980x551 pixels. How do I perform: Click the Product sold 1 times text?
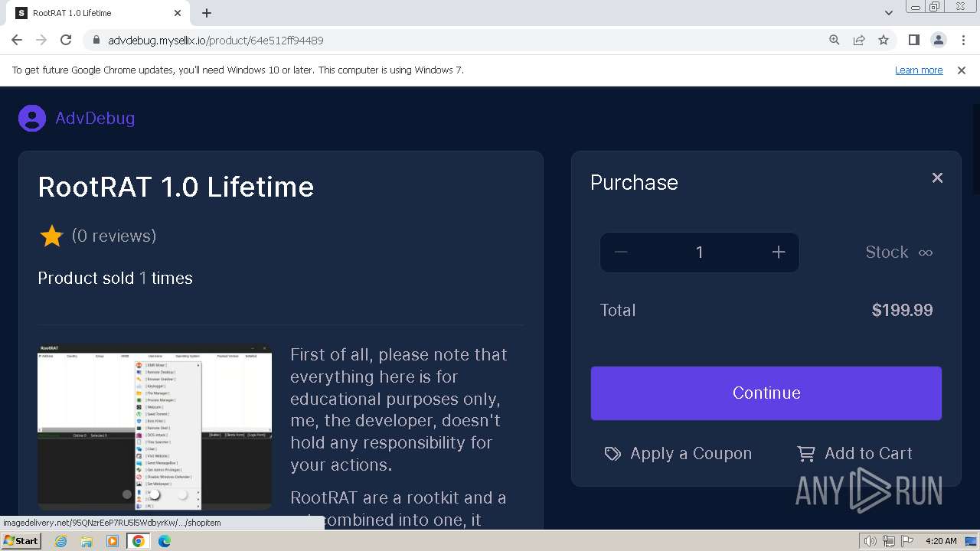115,278
